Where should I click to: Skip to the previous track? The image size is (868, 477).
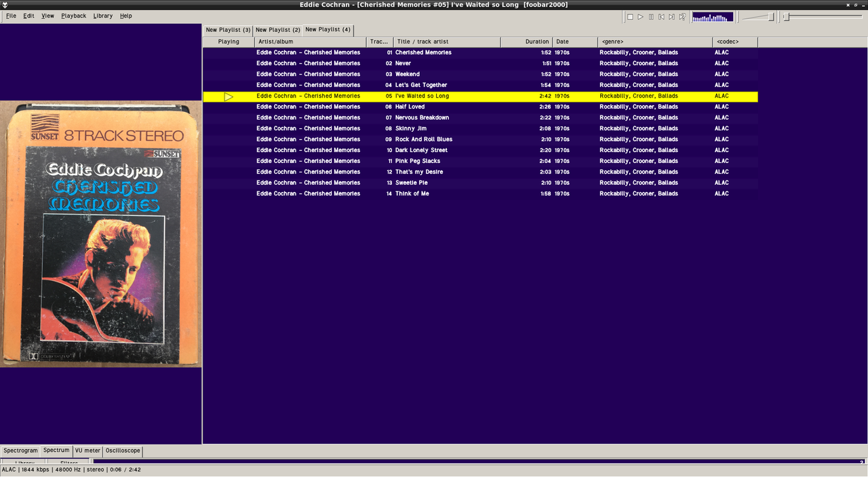click(661, 17)
